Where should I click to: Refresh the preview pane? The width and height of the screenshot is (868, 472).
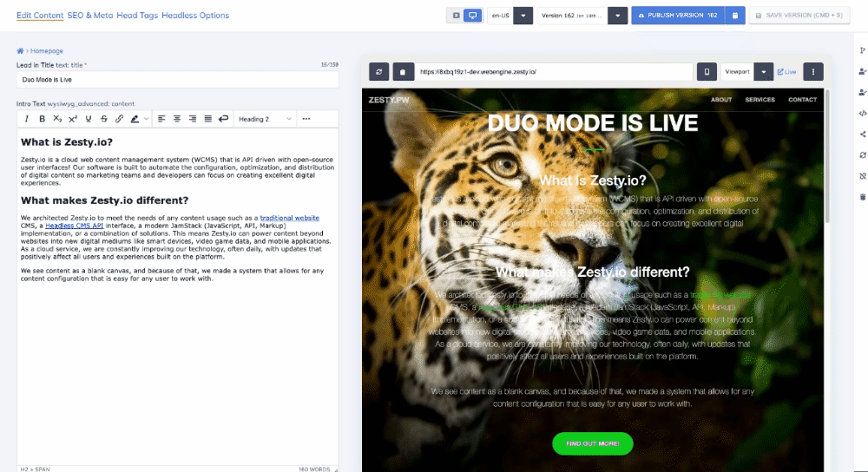click(x=379, y=71)
